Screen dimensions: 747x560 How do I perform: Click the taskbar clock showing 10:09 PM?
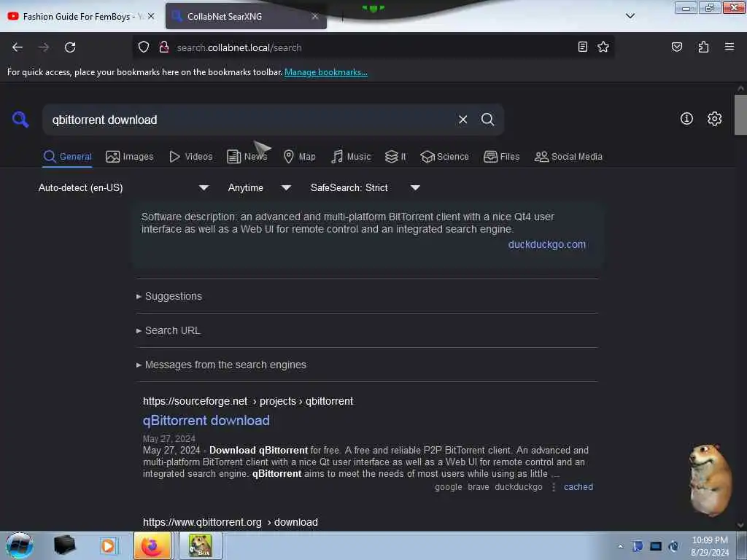coord(710,546)
